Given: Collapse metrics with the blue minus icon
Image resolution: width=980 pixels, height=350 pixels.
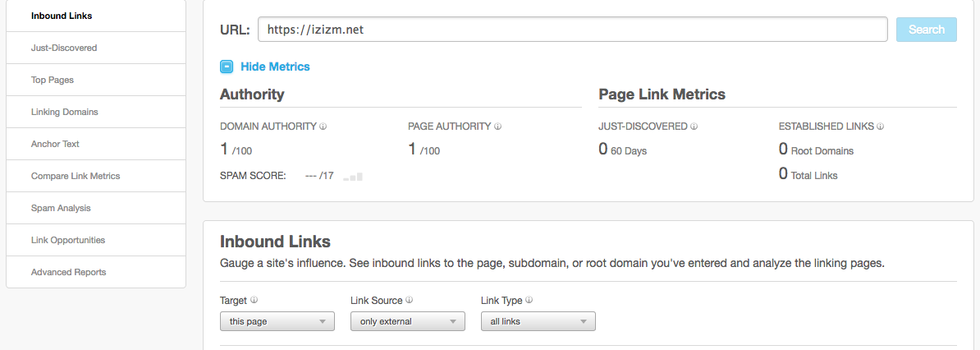Looking at the screenshot, I should click(227, 67).
